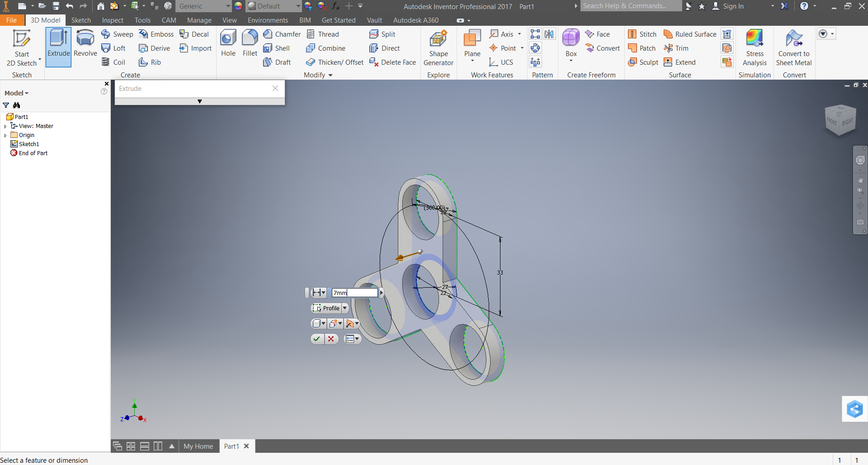Select Sketch1 in the model browser
The image size is (868, 465).
[25, 144]
